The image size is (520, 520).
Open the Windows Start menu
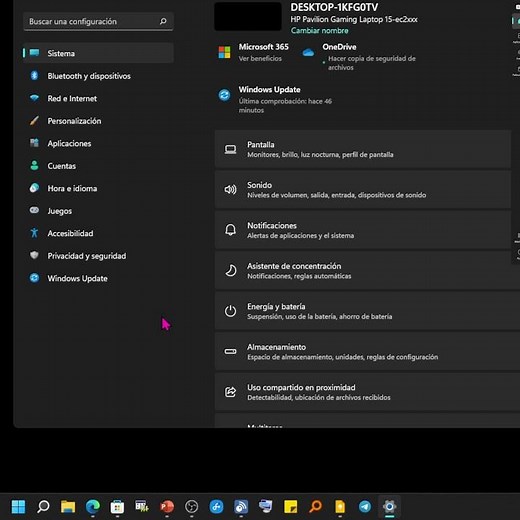[18, 507]
